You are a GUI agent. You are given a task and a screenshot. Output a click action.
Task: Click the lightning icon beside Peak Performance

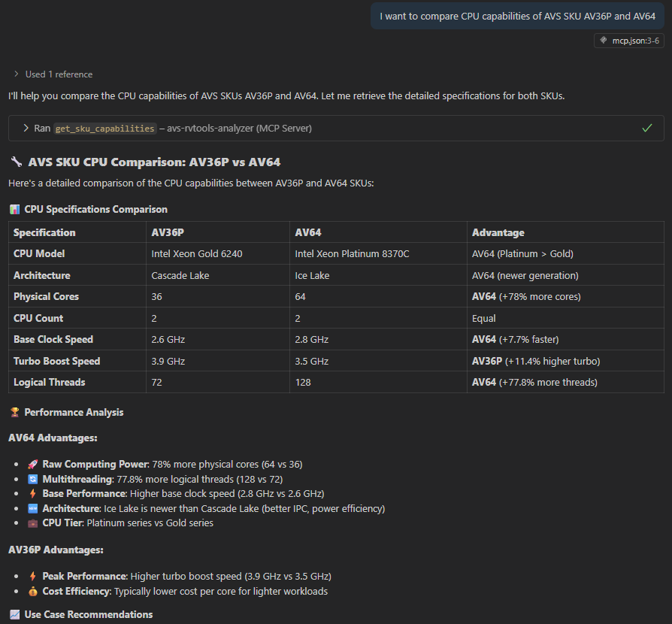click(x=32, y=576)
